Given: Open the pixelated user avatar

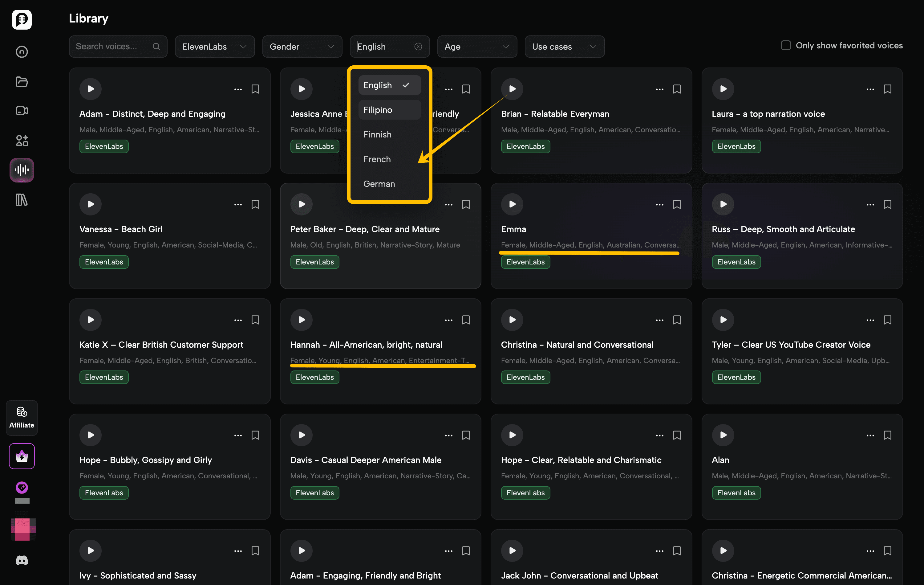Looking at the screenshot, I should tap(23, 529).
